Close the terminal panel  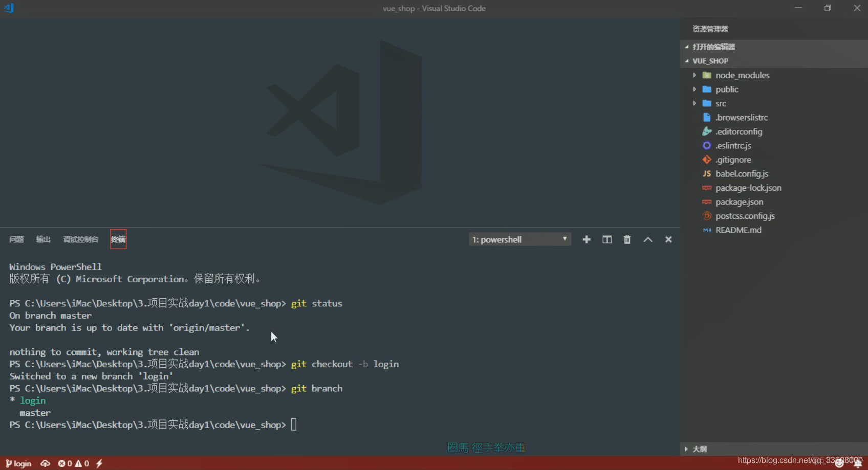668,239
